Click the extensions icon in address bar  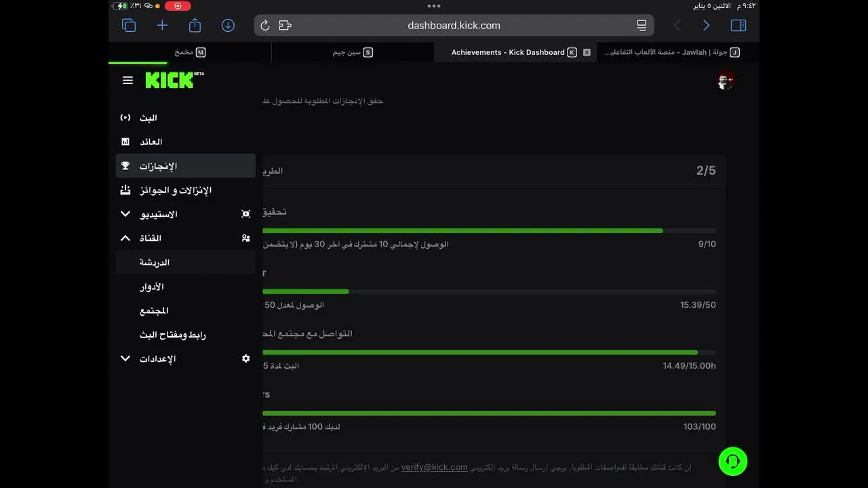(285, 25)
